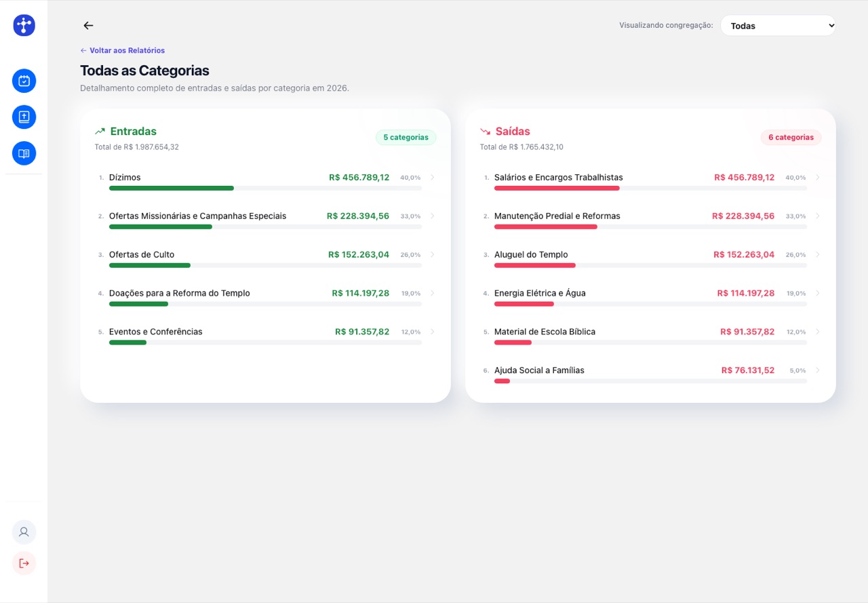Select the Energia Elétrica e Água label
868x603 pixels.
540,294
